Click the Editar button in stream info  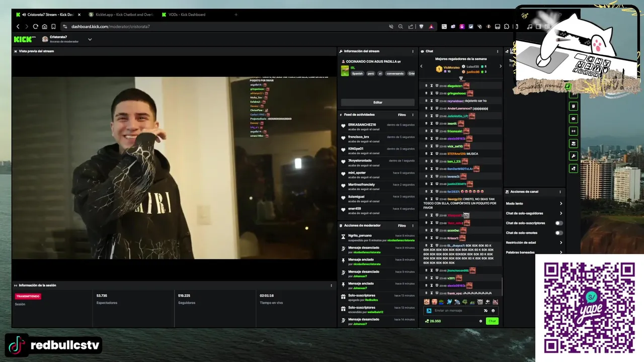click(x=378, y=102)
